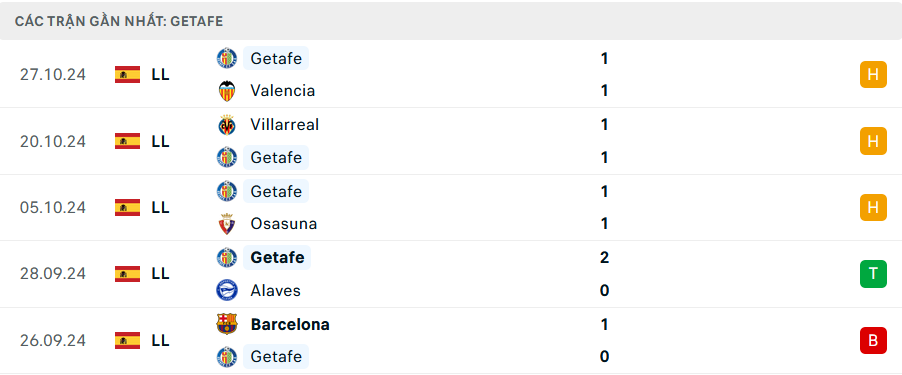Open the Valencia team link
This screenshot has height=375, width=902.
point(282,91)
